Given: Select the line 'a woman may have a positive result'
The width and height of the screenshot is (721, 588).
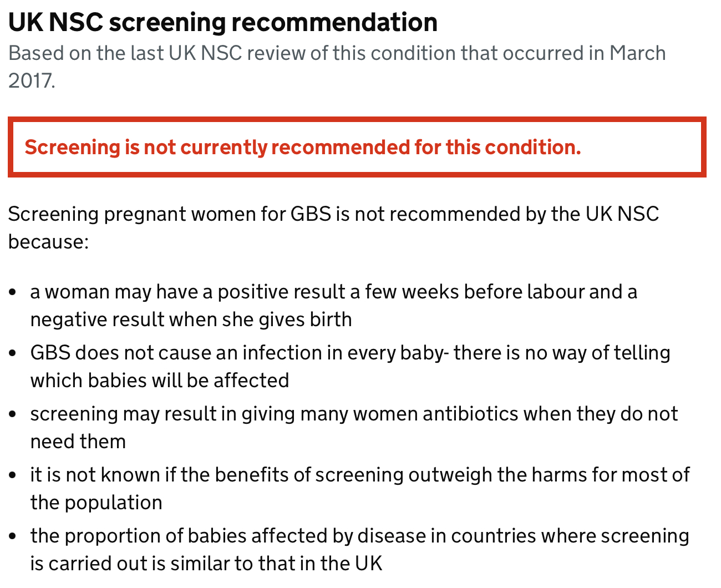Looking at the screenshot, I should 333,292.
